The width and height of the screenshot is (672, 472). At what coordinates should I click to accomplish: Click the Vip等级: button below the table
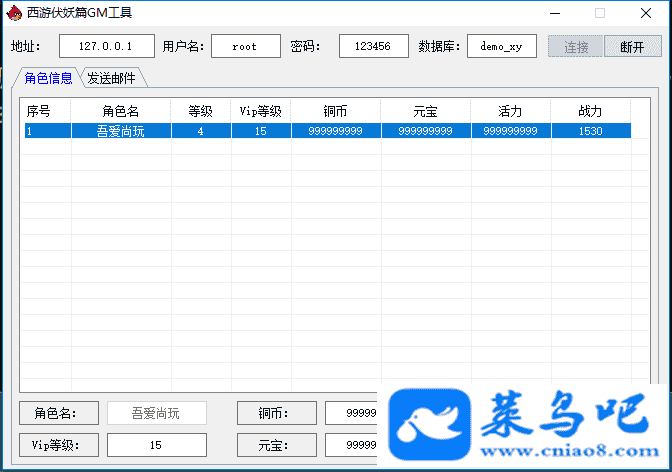point(59,444)
